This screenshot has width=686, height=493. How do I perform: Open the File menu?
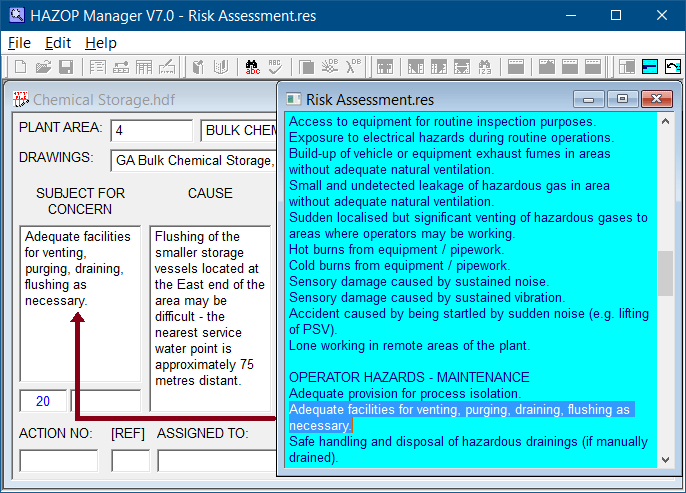click(19, 43)
